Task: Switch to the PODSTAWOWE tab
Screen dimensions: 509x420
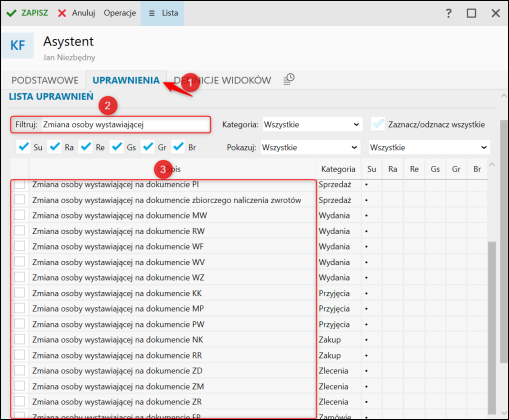Action: 45,80
